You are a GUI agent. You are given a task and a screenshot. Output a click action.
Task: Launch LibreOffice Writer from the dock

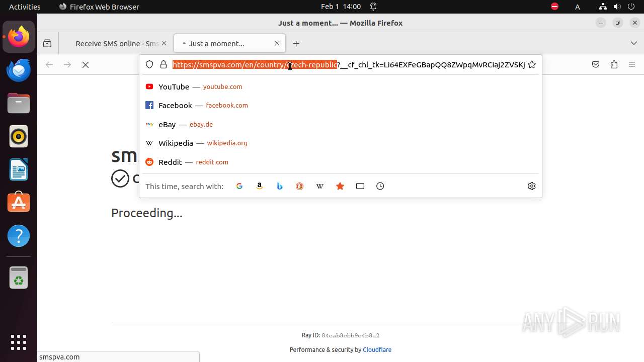click(19, 169)
